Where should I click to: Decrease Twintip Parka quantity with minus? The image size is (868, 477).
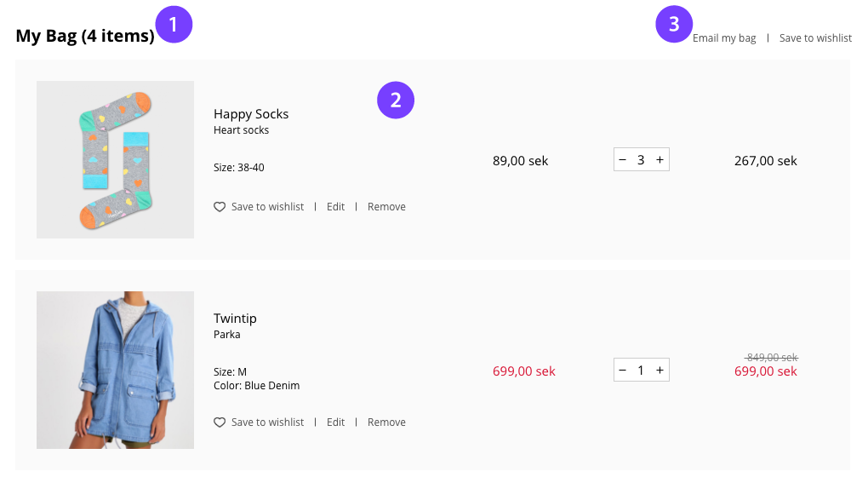[x=622, y=370]
